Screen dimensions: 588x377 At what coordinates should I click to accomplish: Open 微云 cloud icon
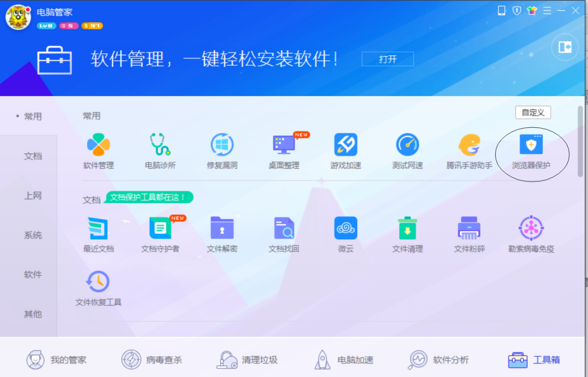pyautogui.click(x=346, y=228)
